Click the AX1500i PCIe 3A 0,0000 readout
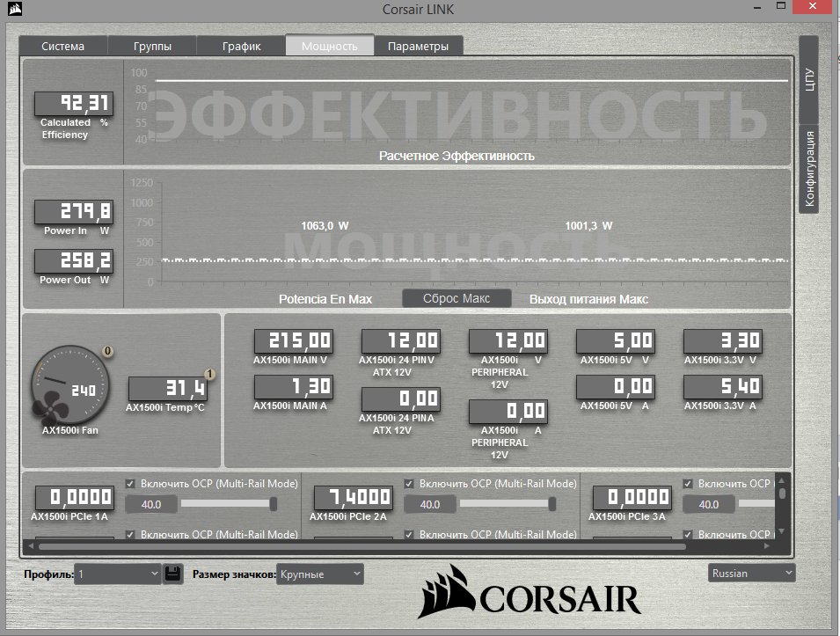 632,498
